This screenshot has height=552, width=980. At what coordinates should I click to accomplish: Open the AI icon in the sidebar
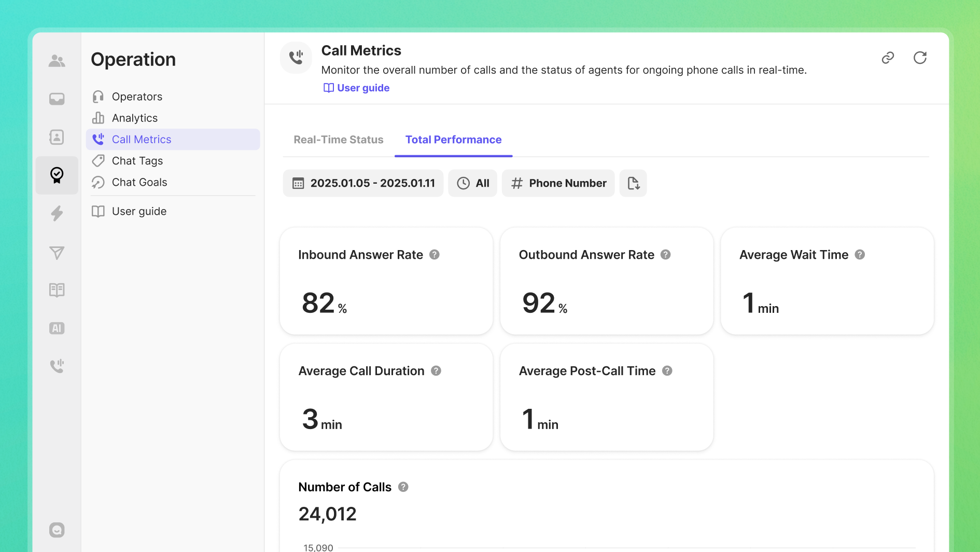click(x=57, y=328)
